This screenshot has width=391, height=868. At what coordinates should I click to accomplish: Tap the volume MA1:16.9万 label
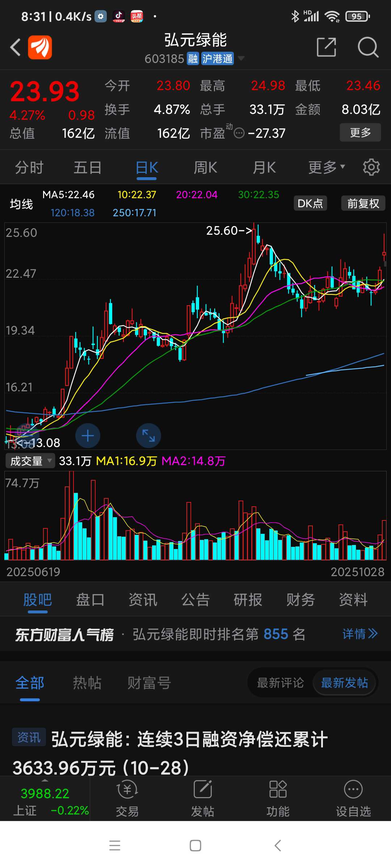click(x=126, y=461)
